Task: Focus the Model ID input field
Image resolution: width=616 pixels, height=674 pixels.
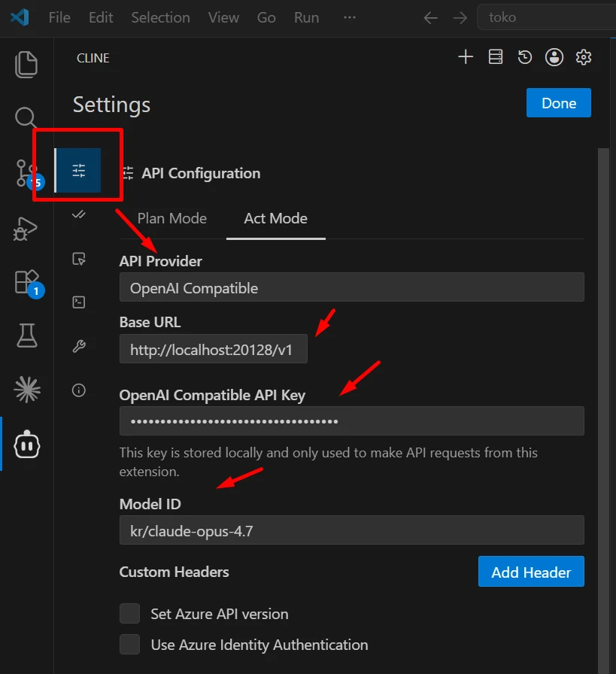Action: [352, 530]
